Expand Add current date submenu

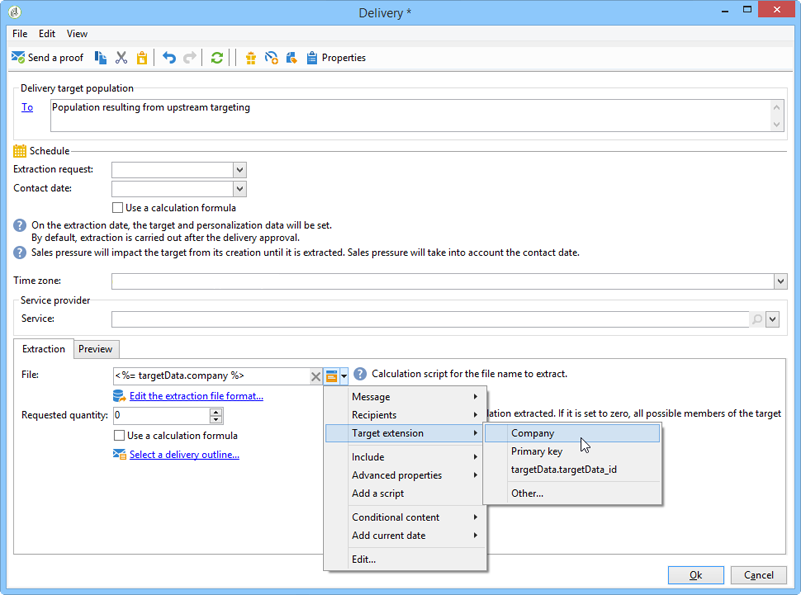[x=406, y=536]
